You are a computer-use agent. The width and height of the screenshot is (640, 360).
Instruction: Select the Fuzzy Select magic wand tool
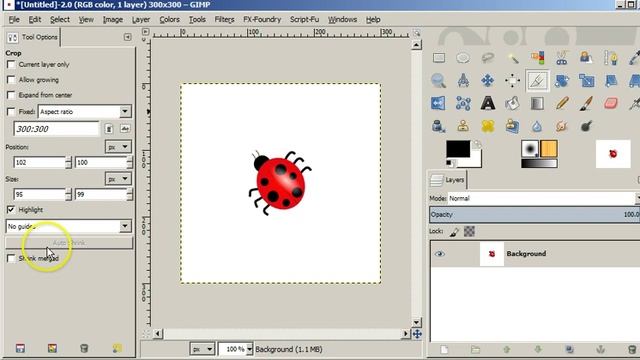coord(513,58)
